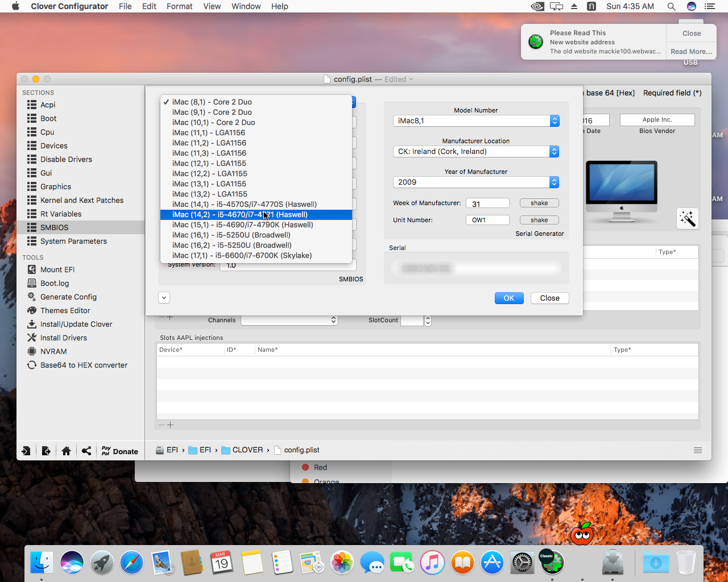The image size is (728, 582).
Task: Click the Unit Number field
Action: (487, 220)
